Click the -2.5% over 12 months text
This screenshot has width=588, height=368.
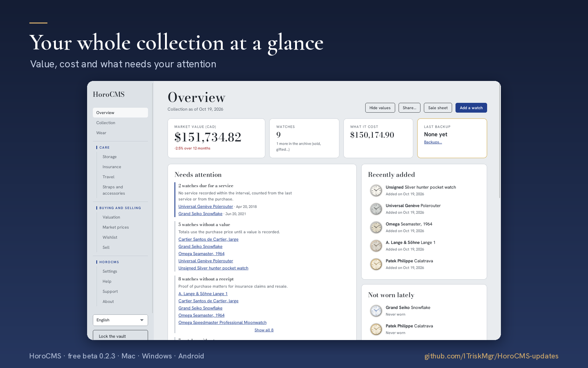192,148
